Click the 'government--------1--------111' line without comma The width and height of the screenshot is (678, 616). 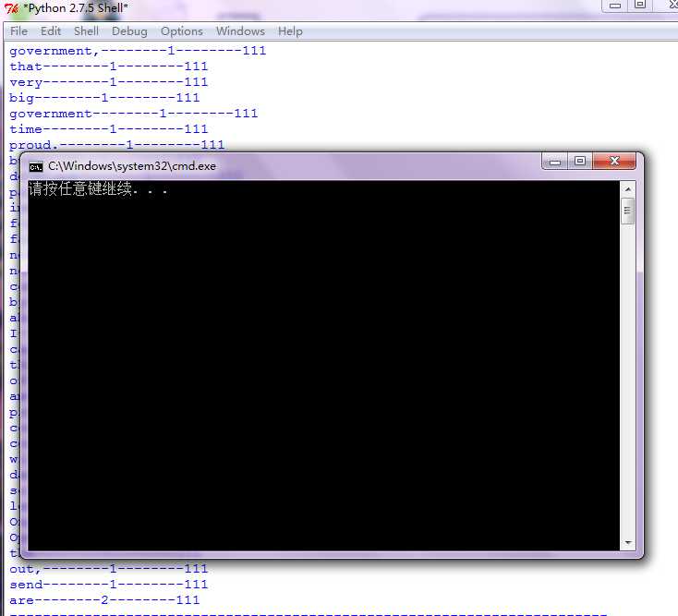(x=134, y=114)
